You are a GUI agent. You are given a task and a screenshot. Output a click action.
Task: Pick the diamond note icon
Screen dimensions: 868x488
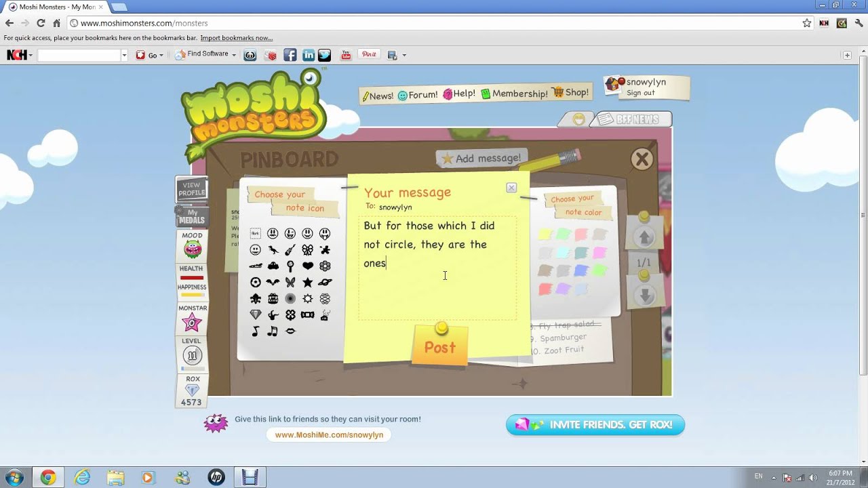pyautogui.click(x=255, y=314)
